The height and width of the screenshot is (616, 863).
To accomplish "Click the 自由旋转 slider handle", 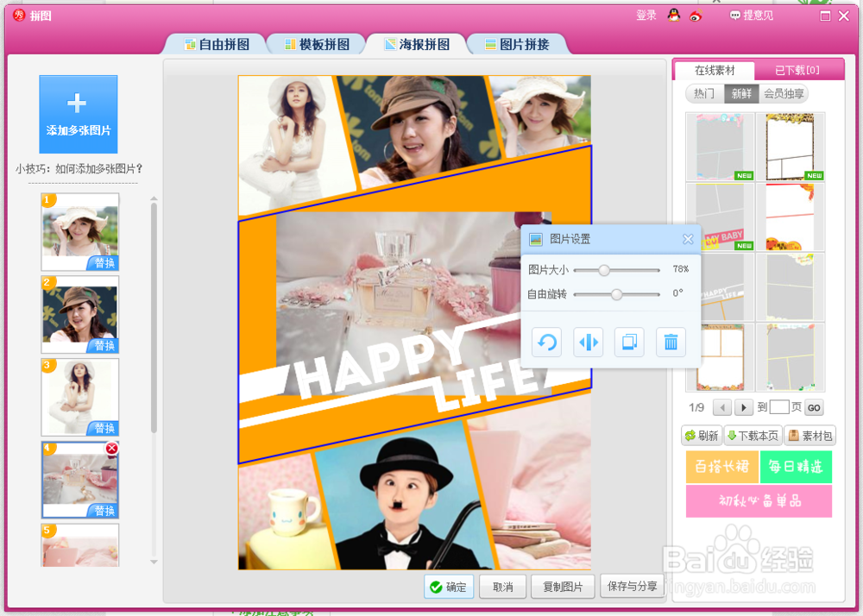I will pos(616,294).
